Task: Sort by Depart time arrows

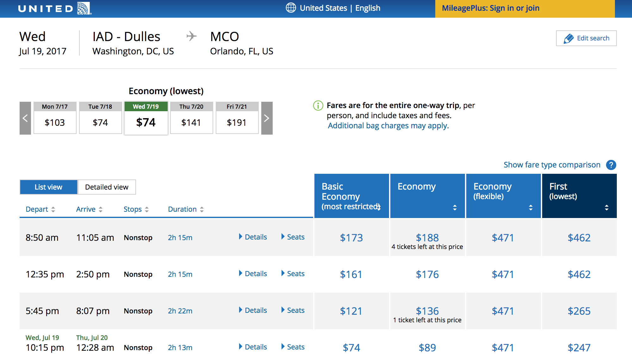Action: click(x=53, y=209)
